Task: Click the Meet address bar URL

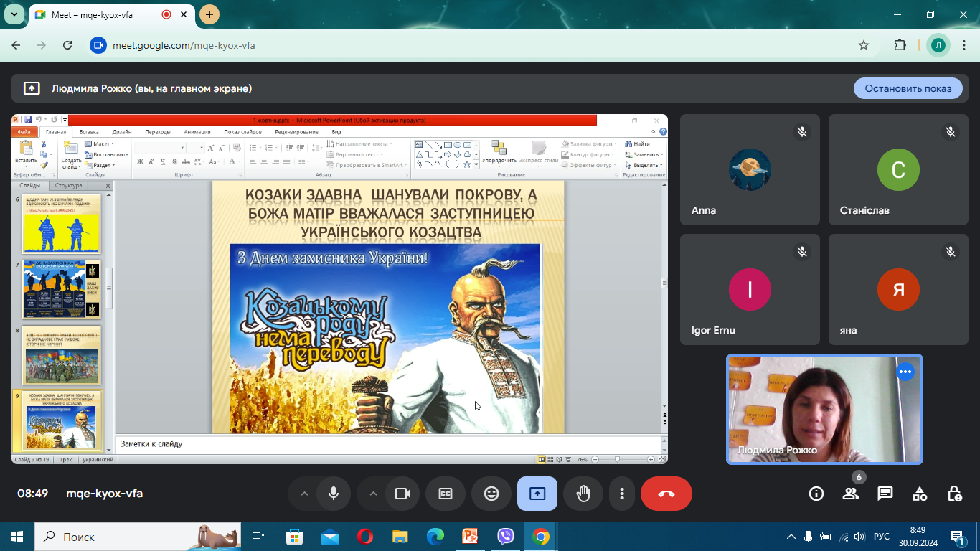Action: click(184, 45)
